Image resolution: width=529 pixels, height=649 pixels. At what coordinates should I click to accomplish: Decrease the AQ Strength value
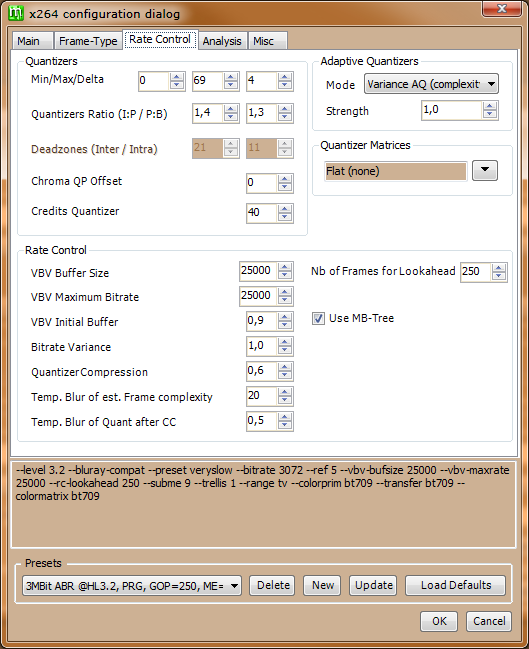point(490,115)
